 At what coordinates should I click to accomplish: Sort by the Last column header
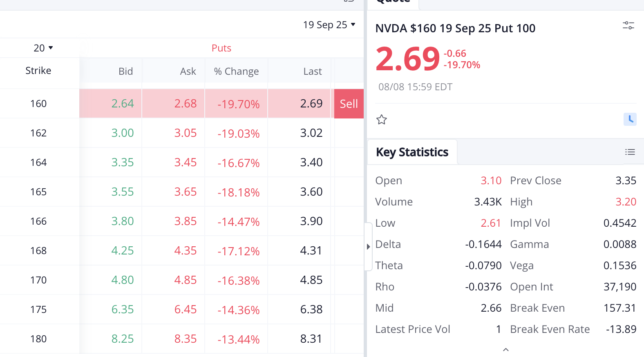pos(313,71)
